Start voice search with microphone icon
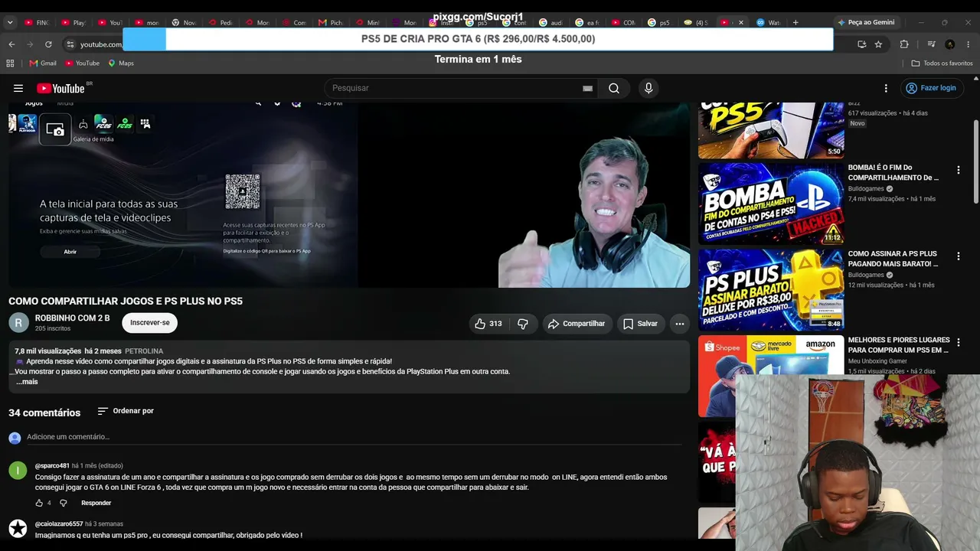This screenshot has width=980, height=551. coord(648,88)
